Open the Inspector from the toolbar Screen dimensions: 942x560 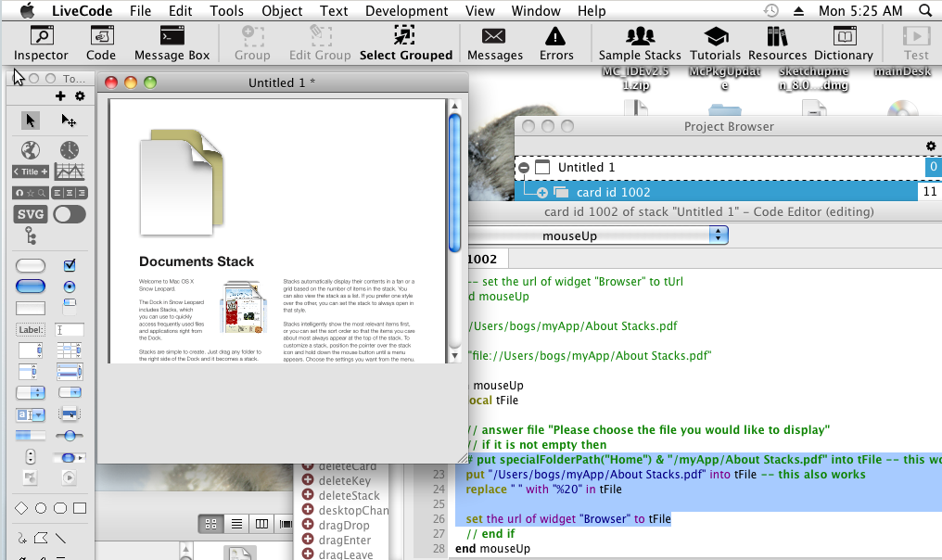(x=41, y=43)
